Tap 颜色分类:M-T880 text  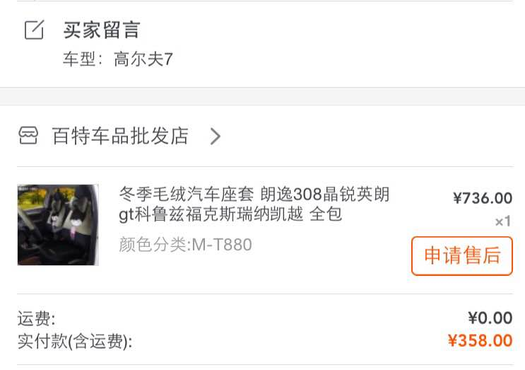pos(185,245)
